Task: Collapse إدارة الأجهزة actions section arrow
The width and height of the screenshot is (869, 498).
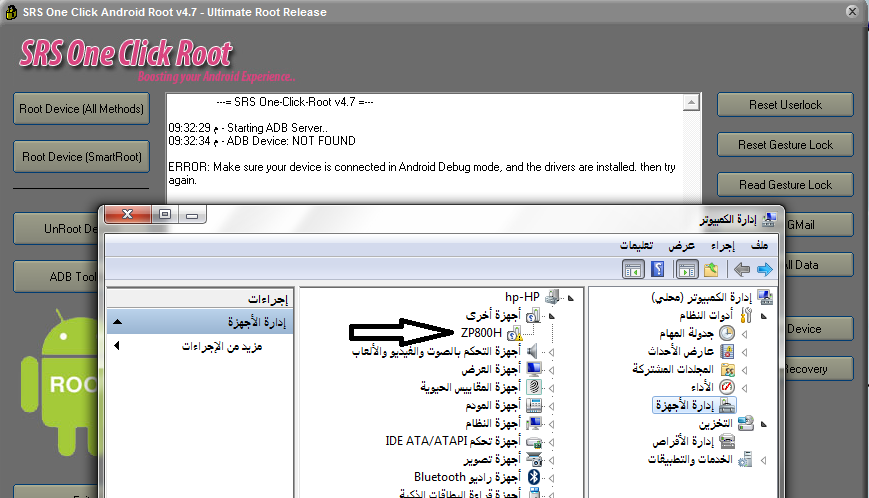Action: tap(117, 322)
